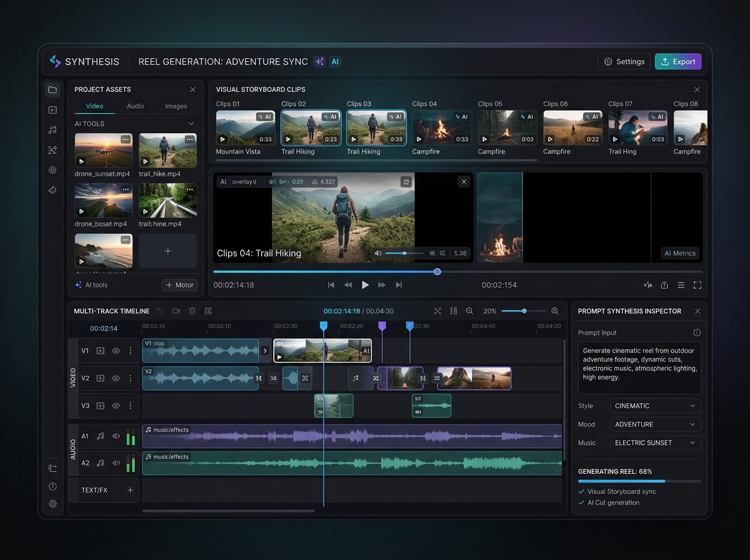Viewport: 750px width, 560px height.
Task: Toggle the V2 track lock icon
Action: tap(101, 378)
